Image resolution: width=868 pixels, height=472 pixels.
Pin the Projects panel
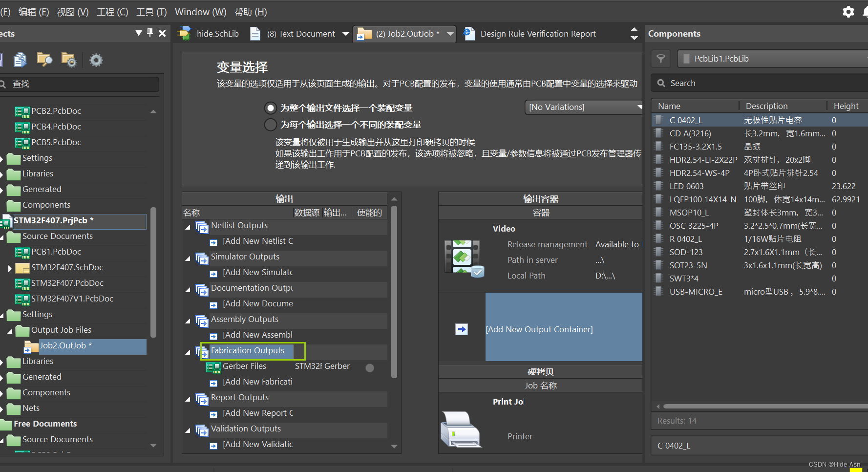click(150, 33)
